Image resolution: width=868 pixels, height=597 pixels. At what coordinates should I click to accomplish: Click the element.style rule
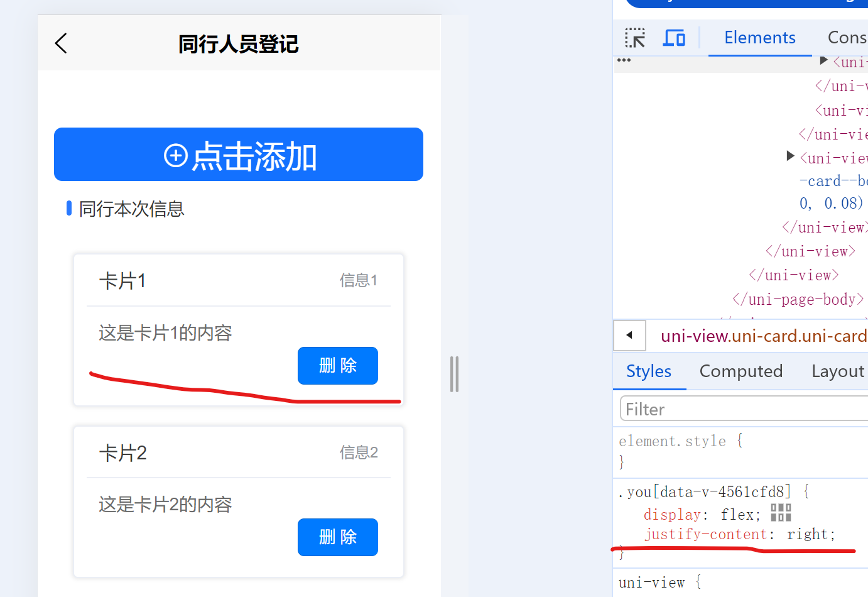click(672, 441)
